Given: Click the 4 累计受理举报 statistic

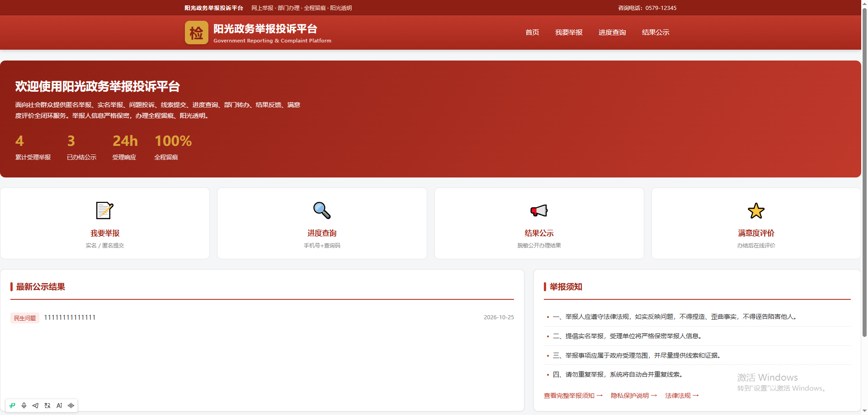Looking at the screenshot, I should pyautogui.click(x=33, y=147).
